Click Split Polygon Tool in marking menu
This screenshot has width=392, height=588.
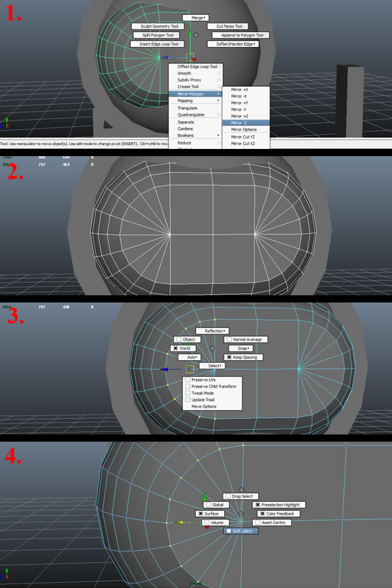click(x=157, y=35)
